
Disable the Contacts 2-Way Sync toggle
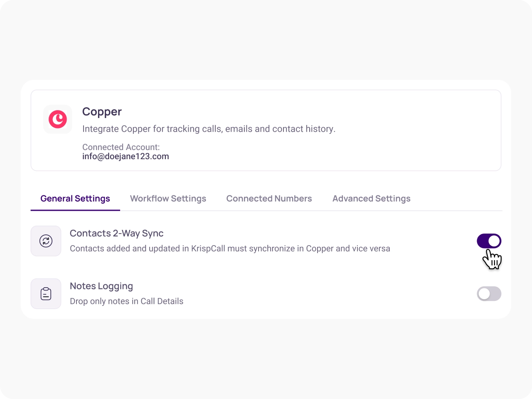click(489, 241)
